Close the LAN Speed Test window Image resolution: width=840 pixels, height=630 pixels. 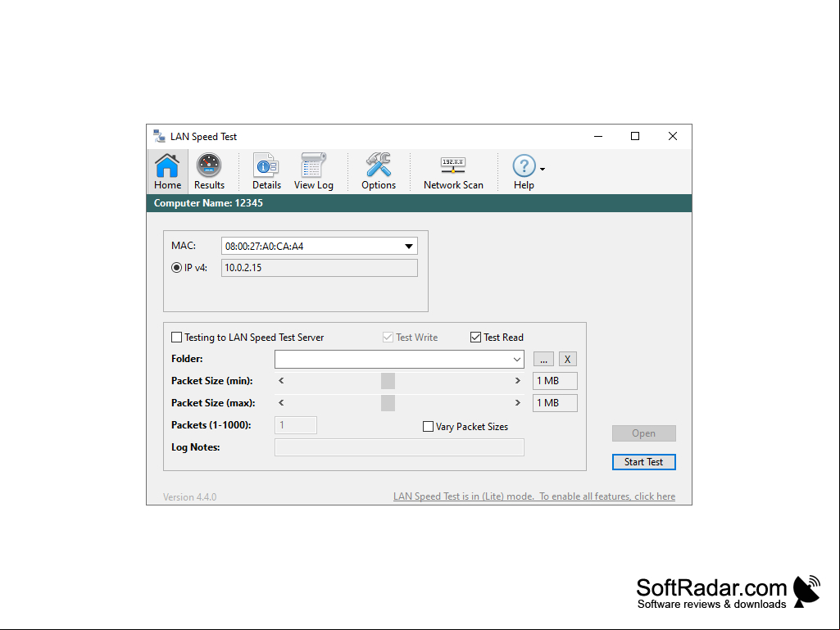click(x=672, y=137)
